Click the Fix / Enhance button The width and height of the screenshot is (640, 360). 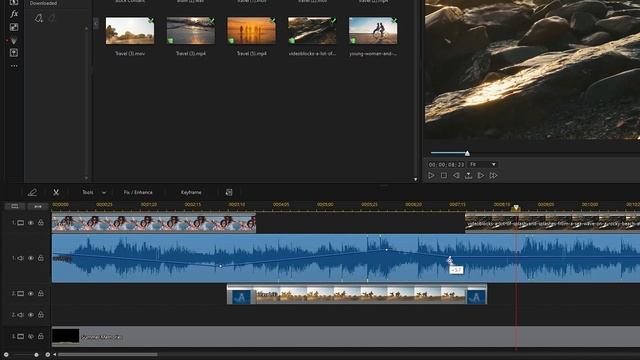(138, 192)
